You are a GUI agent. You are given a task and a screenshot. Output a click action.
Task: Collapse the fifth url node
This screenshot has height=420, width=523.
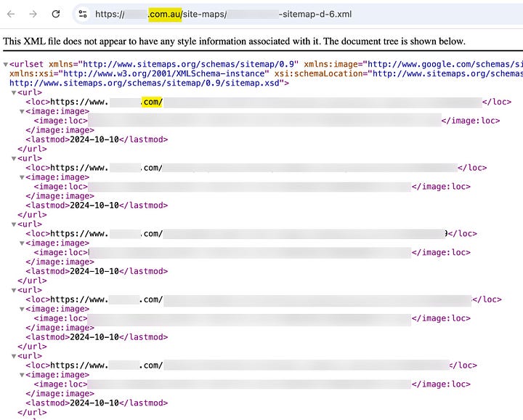coord(14,356)
